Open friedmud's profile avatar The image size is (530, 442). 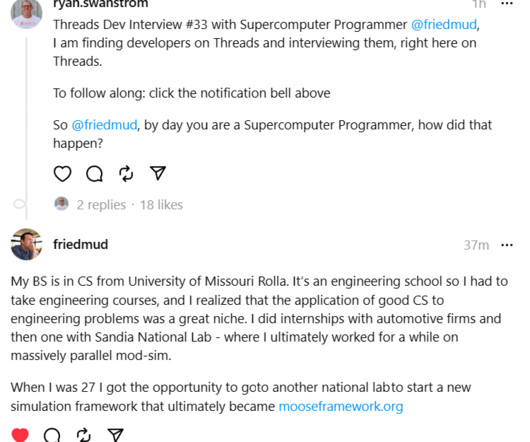pos(26,244)
